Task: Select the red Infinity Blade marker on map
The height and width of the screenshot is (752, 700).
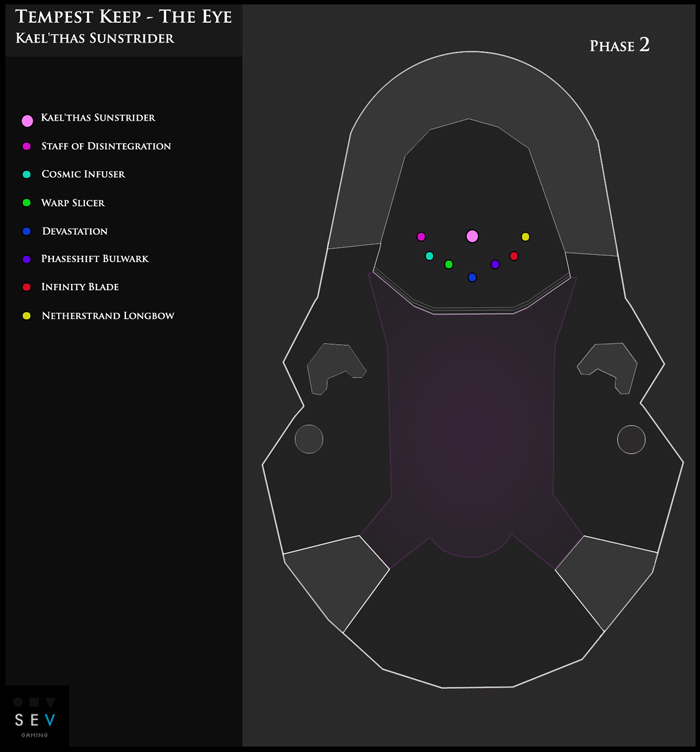Action: click(514, 256)
